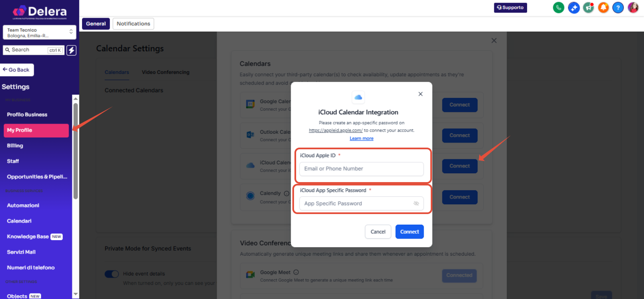Screen dimensions: 644x299
Task: Open the appleid.apple.com link
Action: (x=336, y=130)
